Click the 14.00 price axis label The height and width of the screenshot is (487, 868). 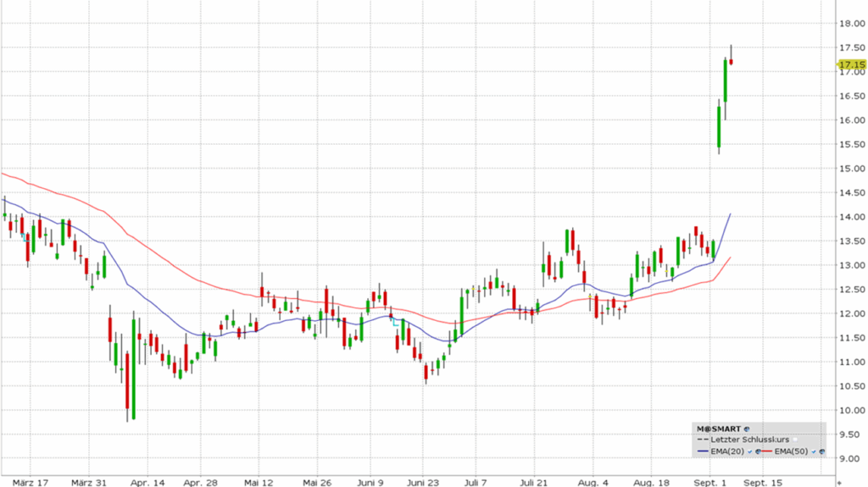coord(853,217)
